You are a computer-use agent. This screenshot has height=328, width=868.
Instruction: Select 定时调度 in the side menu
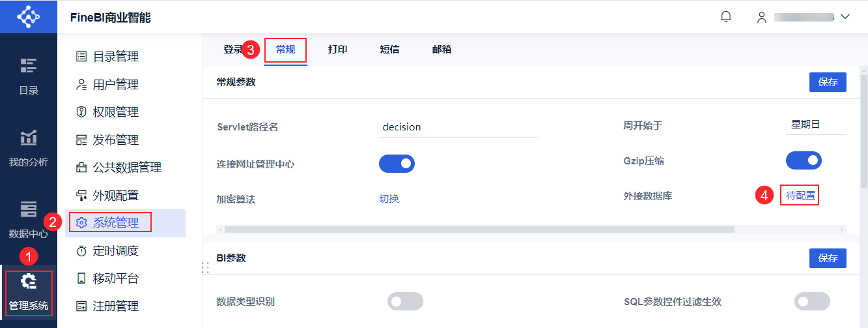(x=115, y=251)
